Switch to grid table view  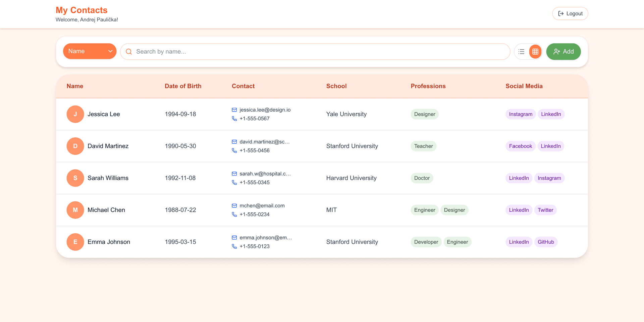point(535,52)
